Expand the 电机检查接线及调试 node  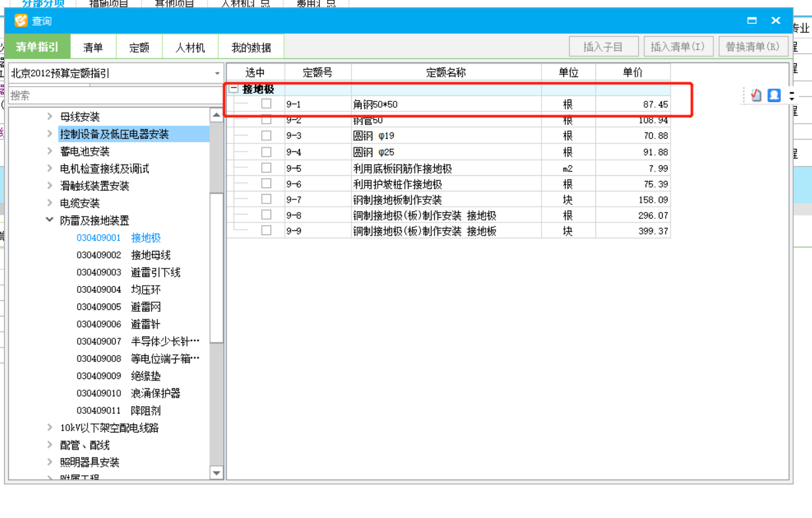click(x=49, y=168)
